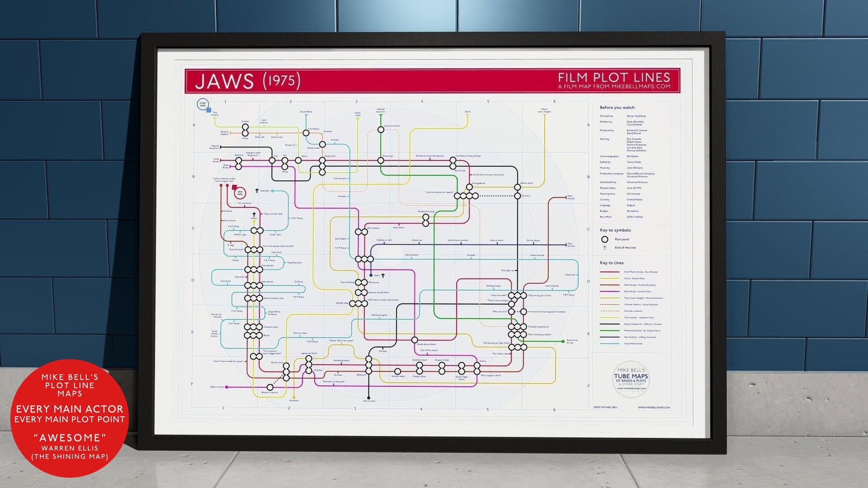Click the 'Chrissie Watkins' line start label
This screenshot has width=868, height=488.
pos(224,133)
